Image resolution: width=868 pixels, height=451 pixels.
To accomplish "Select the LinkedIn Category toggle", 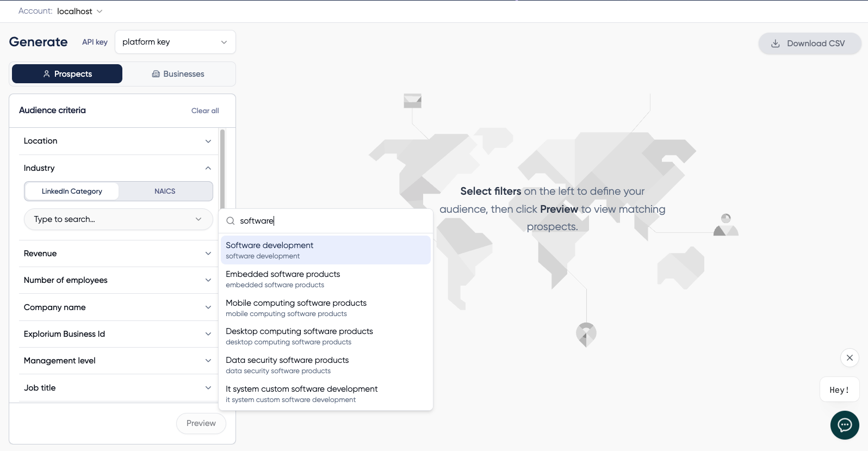I will point(72,191).
